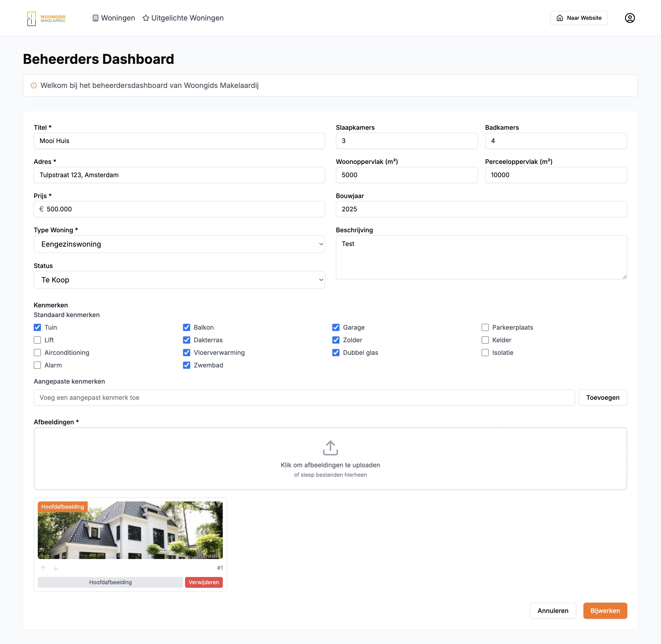Focus the Prijs input field
661x644 pixels.
179,209
